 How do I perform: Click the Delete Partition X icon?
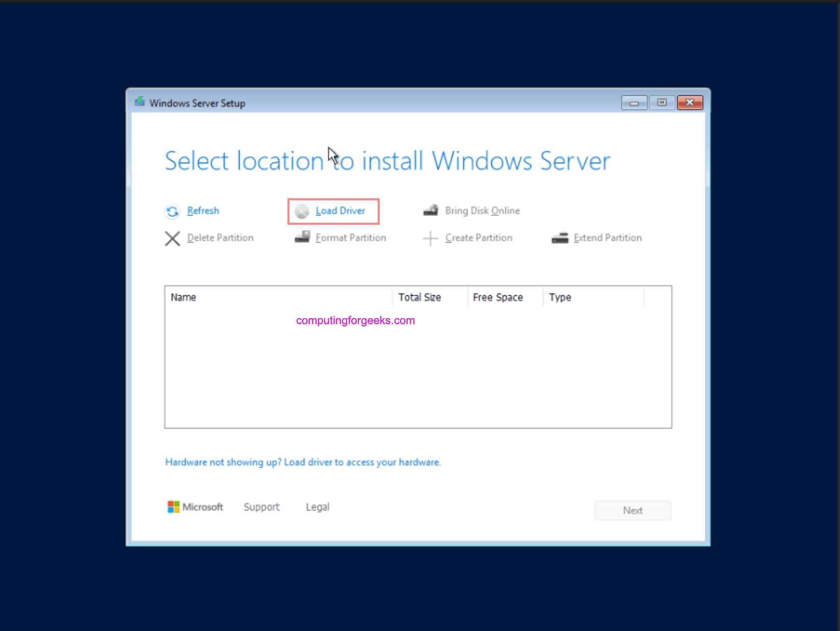coord(172,238)
